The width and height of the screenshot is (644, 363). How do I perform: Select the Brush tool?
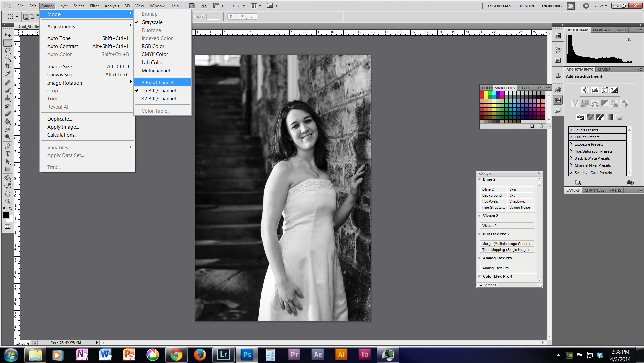pos(8,90)
